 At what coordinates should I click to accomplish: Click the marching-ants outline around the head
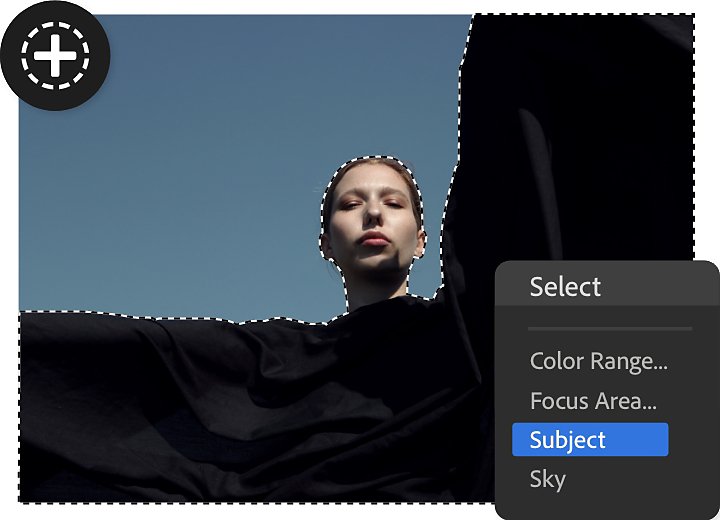click(373, 157)
